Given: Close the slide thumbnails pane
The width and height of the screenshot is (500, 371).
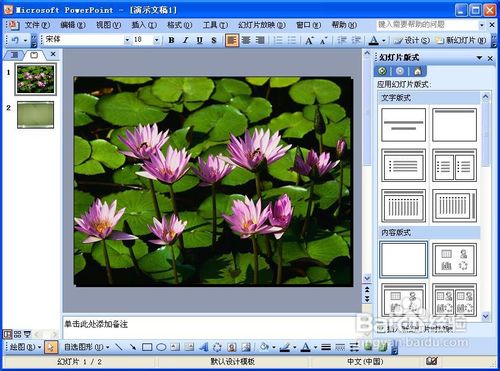Looking at the screenshot, I should point(53,54).
